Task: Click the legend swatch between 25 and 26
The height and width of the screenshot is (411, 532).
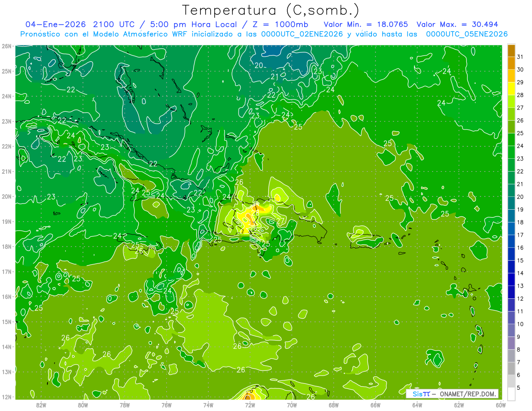Action: point(511,127)
